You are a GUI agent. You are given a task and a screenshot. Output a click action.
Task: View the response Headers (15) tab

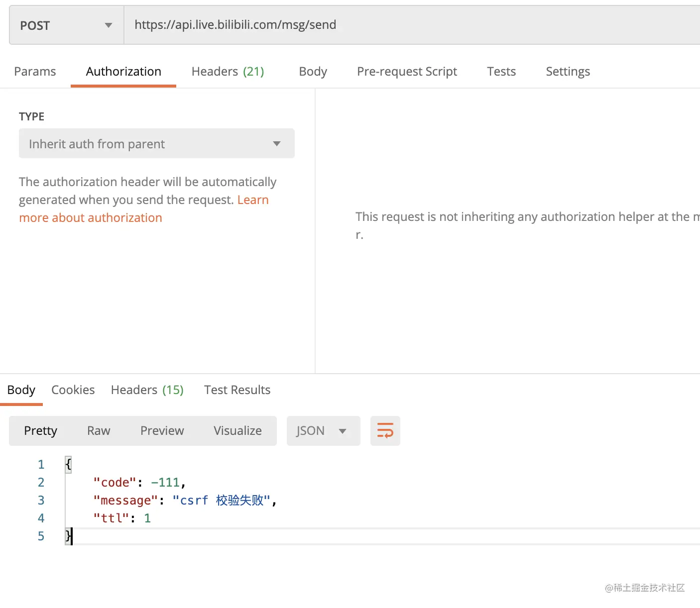coord(147,390)
